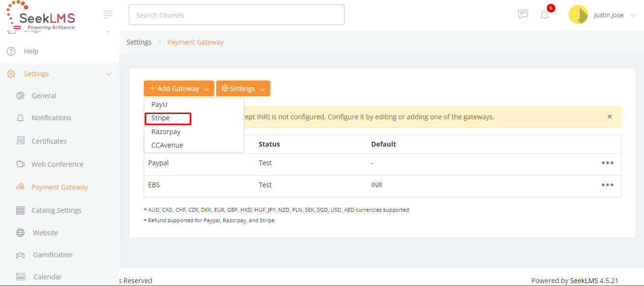Dismiss the yellow warning banner
Screen dimensions: 644x286
(x=609, y=116)
